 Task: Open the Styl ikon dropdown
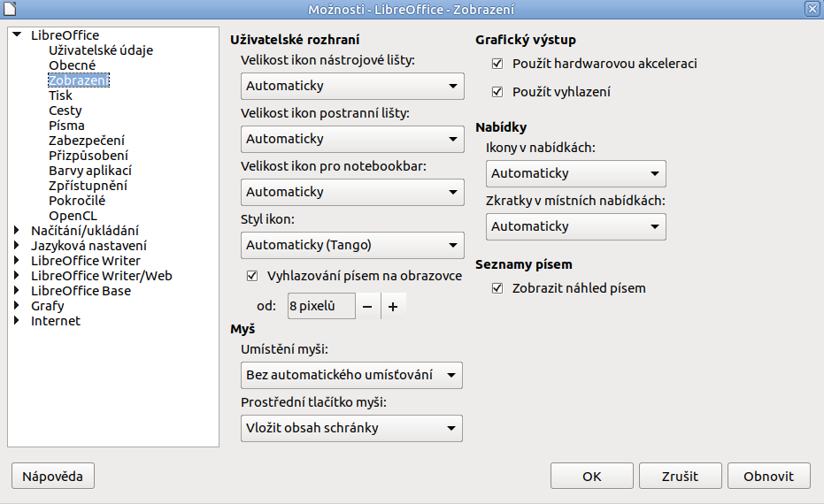pyautogui.click(x=351, y=245)
